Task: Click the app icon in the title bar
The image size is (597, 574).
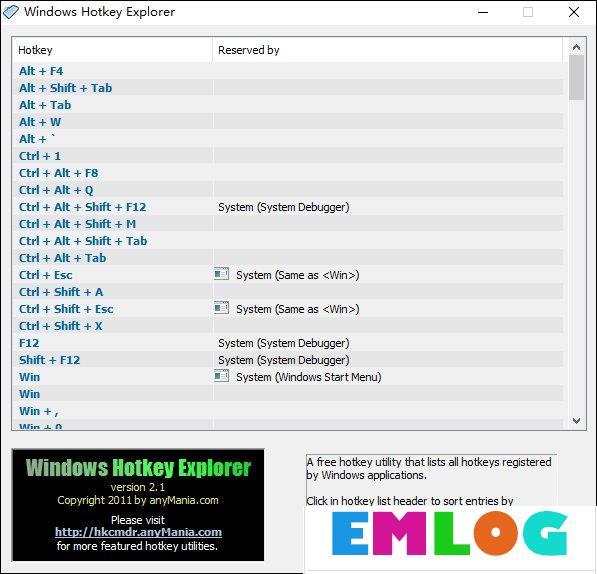Action: 11,12
